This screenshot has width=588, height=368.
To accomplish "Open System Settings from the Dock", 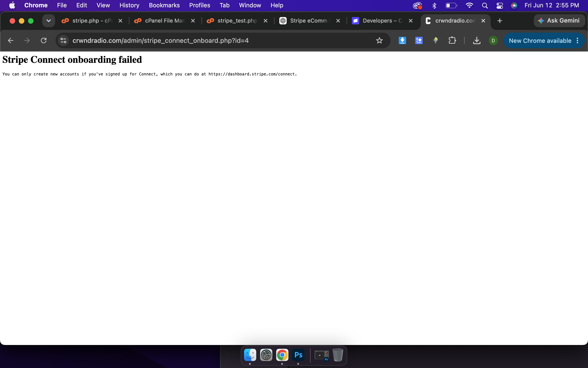I will pyautogui.click(x=266, y=355).
